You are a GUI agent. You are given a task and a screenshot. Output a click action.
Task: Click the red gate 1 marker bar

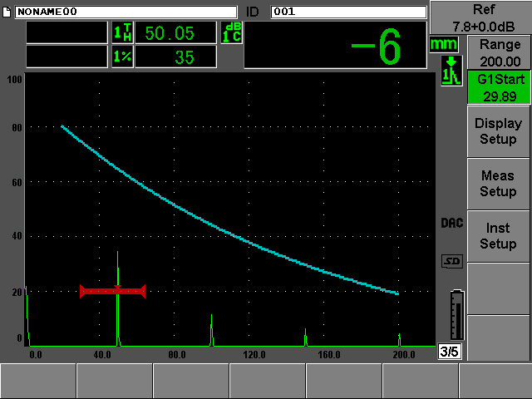pyautogui.click(x=112, y=291)
